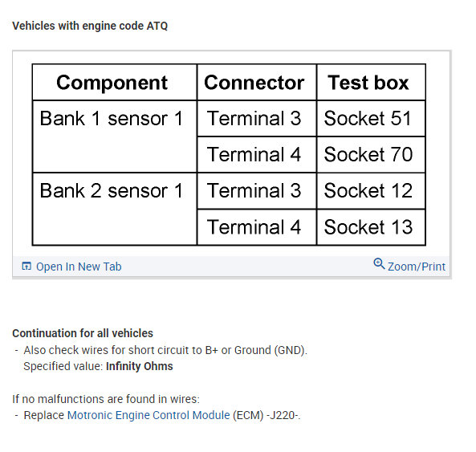476x452 pixels.
Task: Click the Test box column header
Action: (x=371, y=82)
